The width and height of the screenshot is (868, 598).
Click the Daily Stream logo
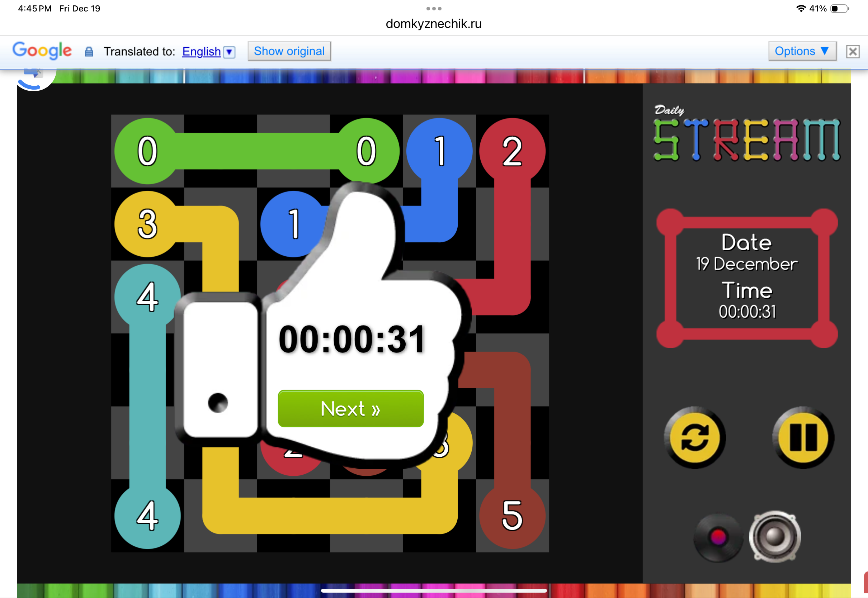(x=746, y=134)
